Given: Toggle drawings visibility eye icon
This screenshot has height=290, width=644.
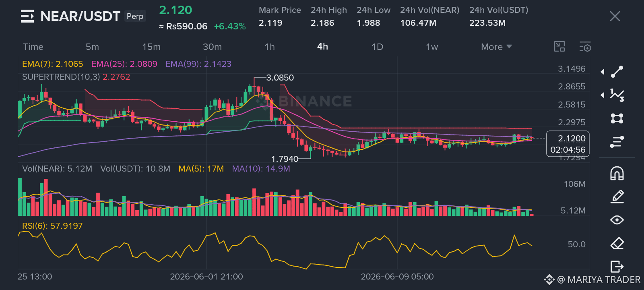Looking at the screenshot, I should pyautogui.click(x=617, y=220).
